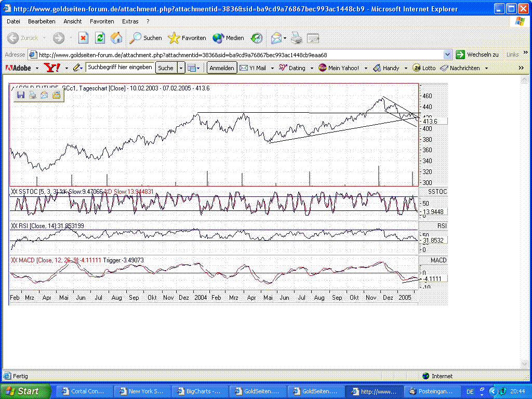Click the printer icon in the toolbar
532x399 pixels.
click(296, 38)
